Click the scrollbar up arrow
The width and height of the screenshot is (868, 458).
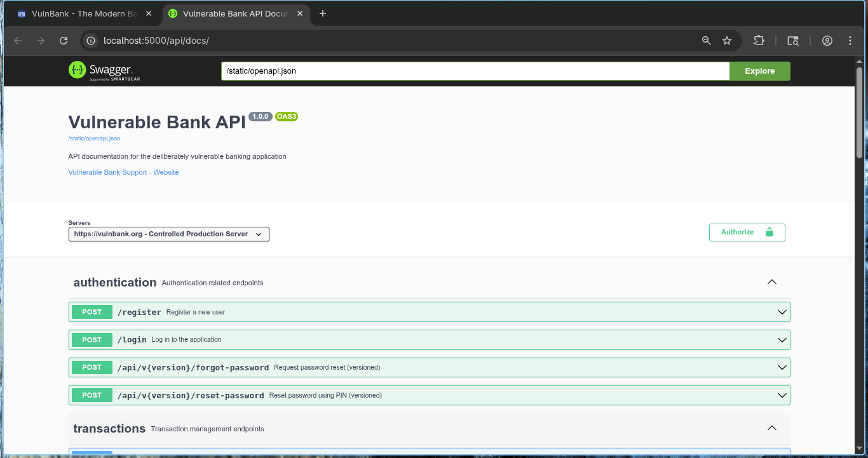tap(860, 60)
